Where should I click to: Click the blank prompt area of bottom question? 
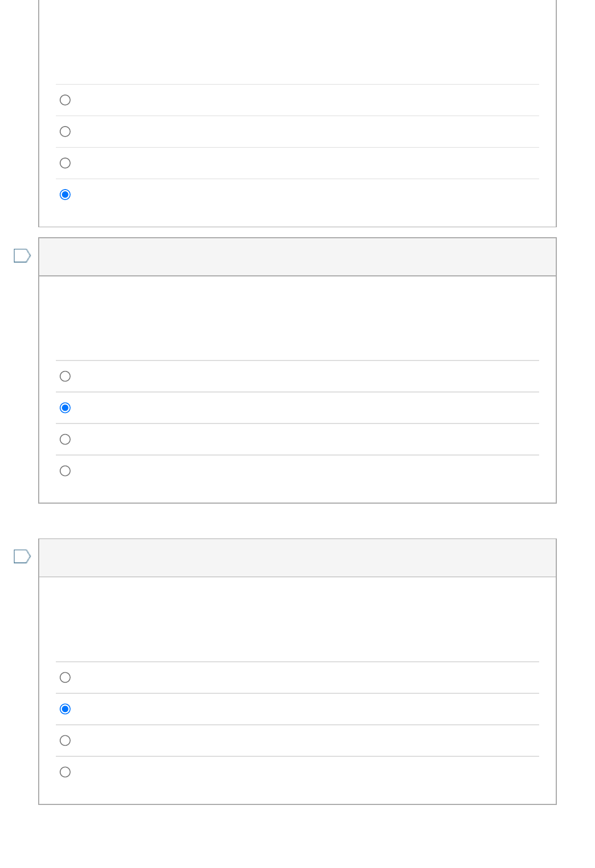tap(297, 619)
